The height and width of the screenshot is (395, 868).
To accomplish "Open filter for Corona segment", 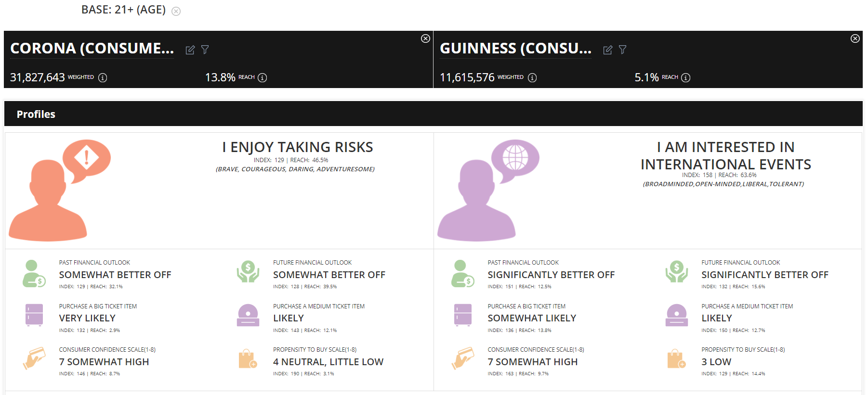I will 205,50.
